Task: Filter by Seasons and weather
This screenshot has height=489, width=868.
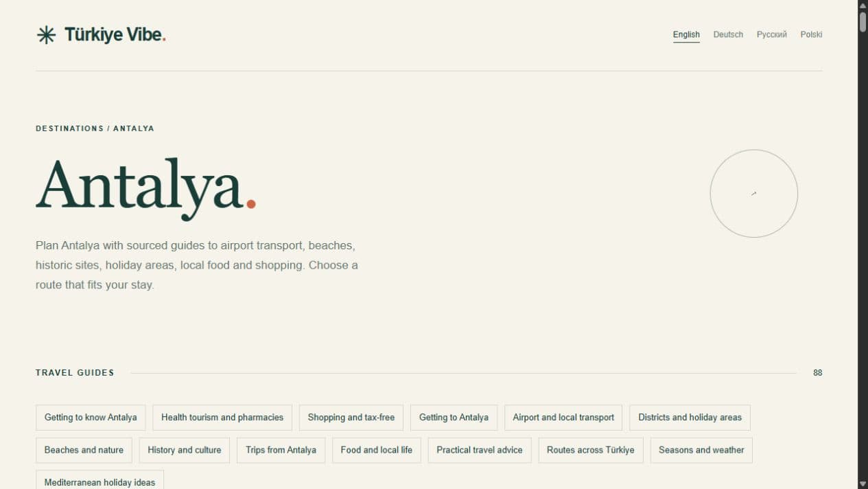Action: pos(701,451)
